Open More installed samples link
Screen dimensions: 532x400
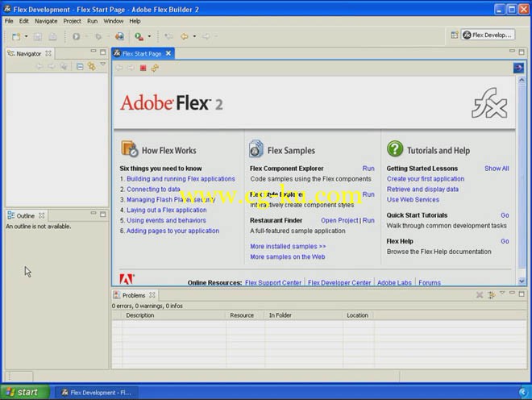(288, 247)
